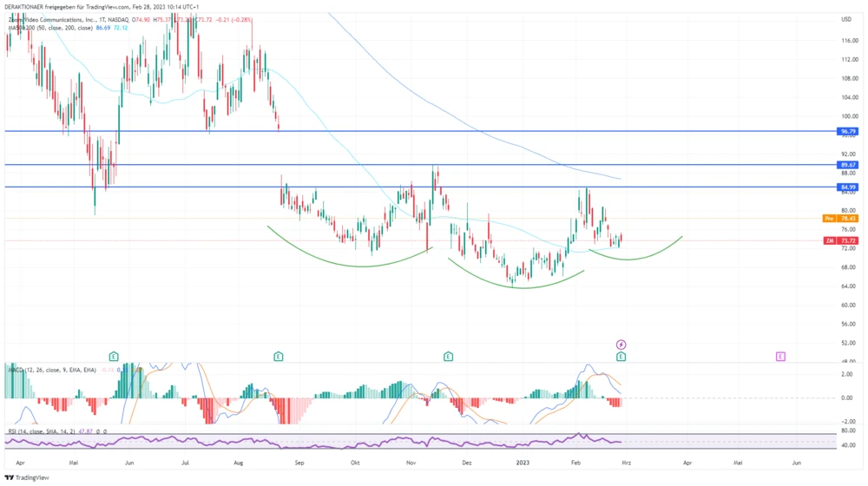The height and width of the screenshot is (486, 868).
Task: Click the Nov label on time axis
Action: click(411, 463)
